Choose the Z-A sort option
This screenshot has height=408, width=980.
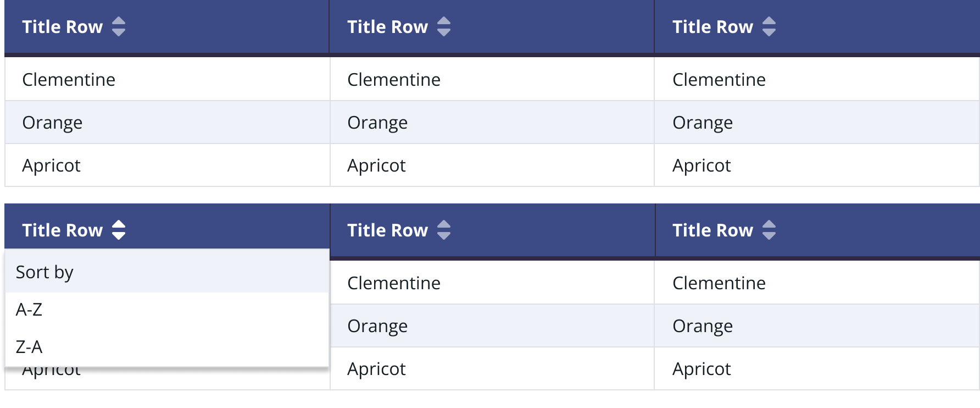tap(29, 347)
